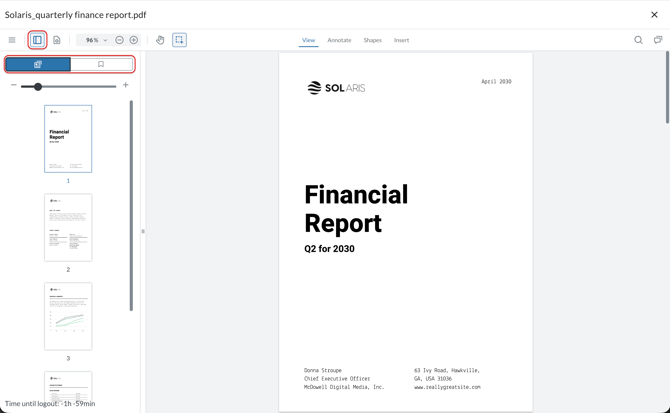This screenshot has height=413, width=670.
Task: Click the zoom in plus button
Action: 134,40
